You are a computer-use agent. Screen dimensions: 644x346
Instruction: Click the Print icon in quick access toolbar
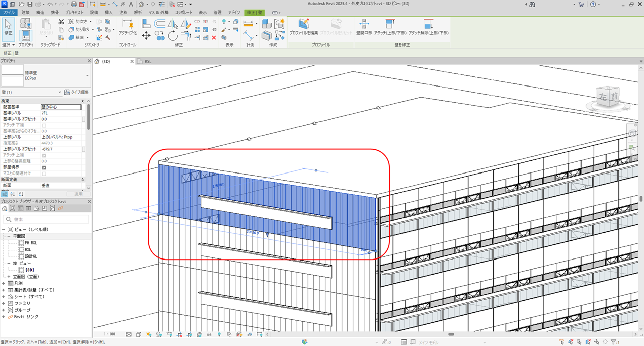coord(74,4)
